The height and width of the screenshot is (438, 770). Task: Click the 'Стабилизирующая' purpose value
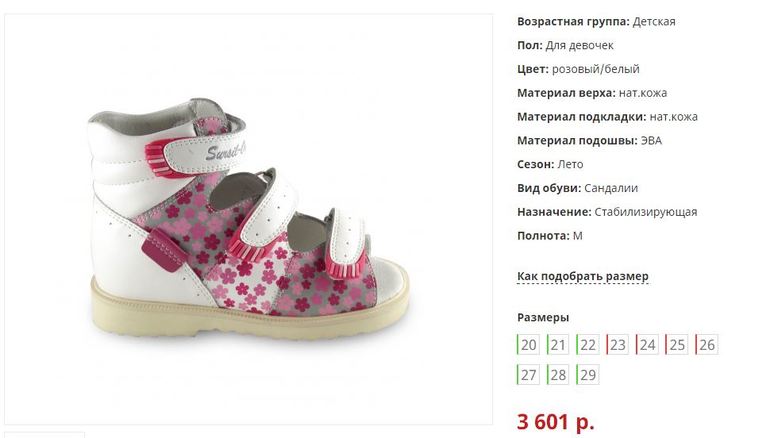pos(646,212)
